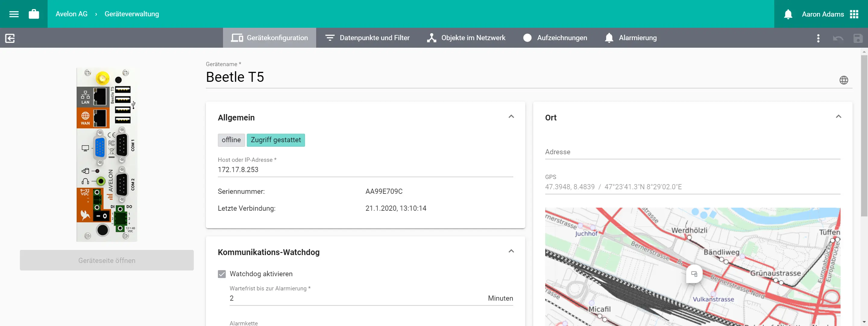Open the apps grid icon
The width and height of the screenshot is (868, 326).
854,14
